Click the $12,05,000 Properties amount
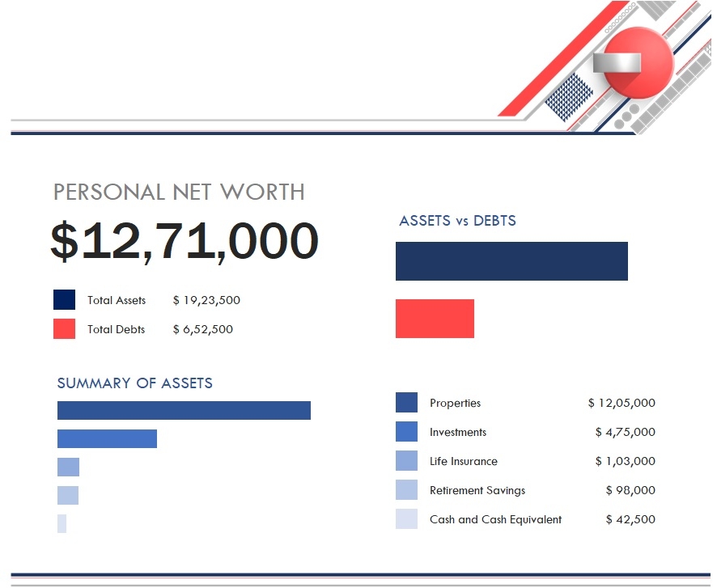Image resolution: width=717 pixels, height=588 pixels. (621, 403)
